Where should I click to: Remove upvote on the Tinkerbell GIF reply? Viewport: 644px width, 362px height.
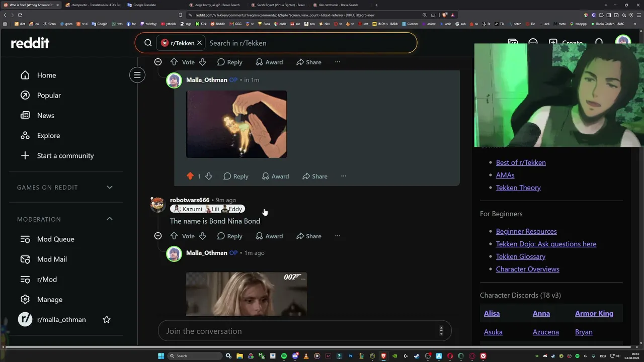(x=190, y=176)
